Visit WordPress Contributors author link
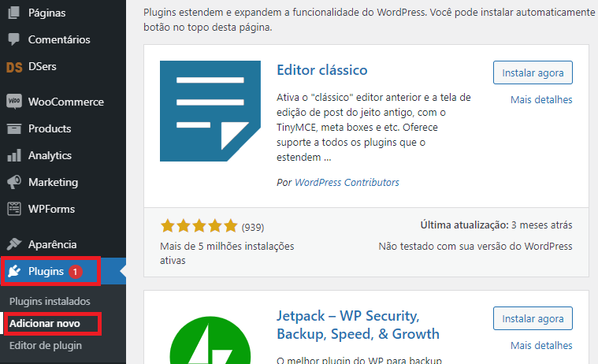Screen dimensions: 598x364 coord(347,182)
